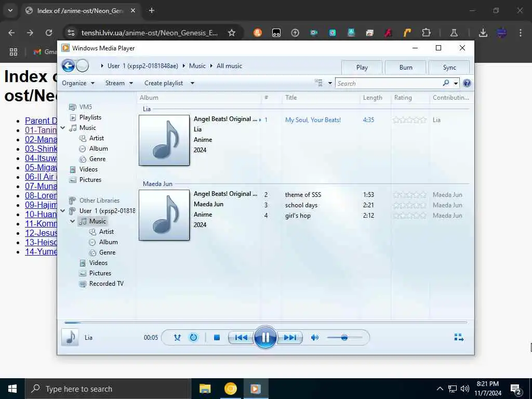Switch to the Play tab
The width and height of the screenshot is (532, 399).
(362, 67)
